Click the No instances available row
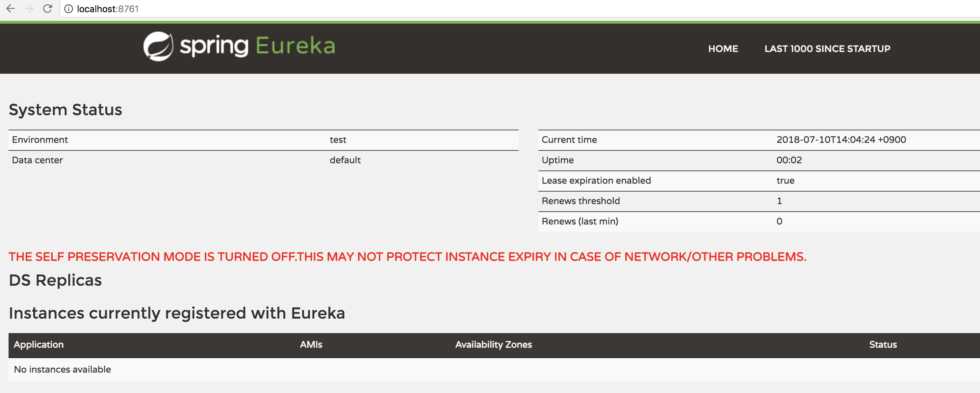980x393 pixels. pyautogui.click(x=63, y=369)
